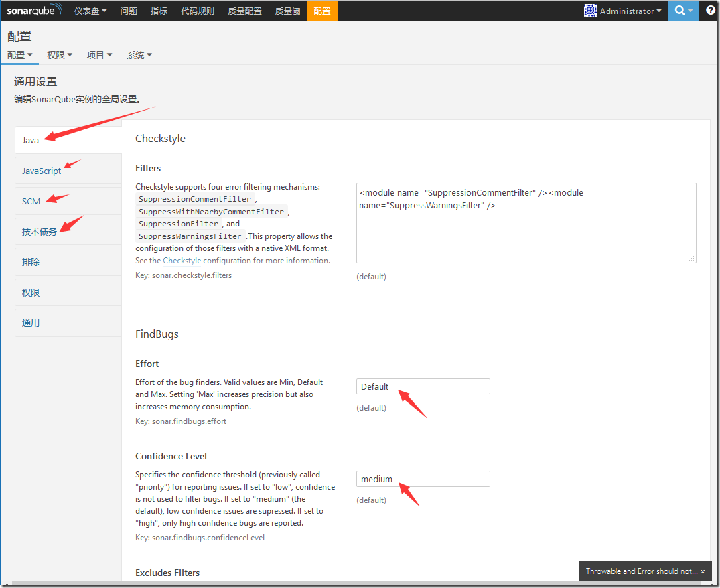Viewport: 720px width, 588px height.
Task: Open the help question mark icon
Action: point(710,11)
